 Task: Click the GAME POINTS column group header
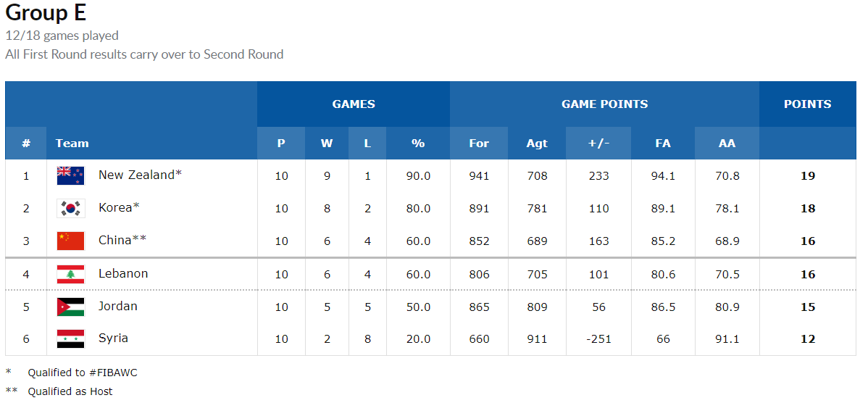604,104
